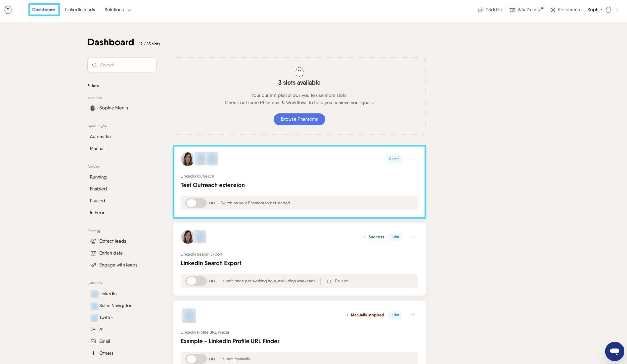Viewport: 627px width, 364px height.
Task: Filter by Engage with leads strategy
Action: pyautogui.click(x=114, y=265)
